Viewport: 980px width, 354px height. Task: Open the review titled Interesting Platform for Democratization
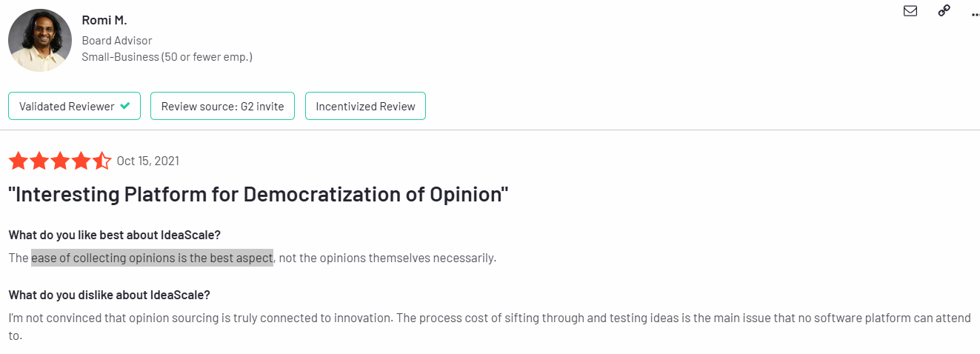[x=259, y=195]
